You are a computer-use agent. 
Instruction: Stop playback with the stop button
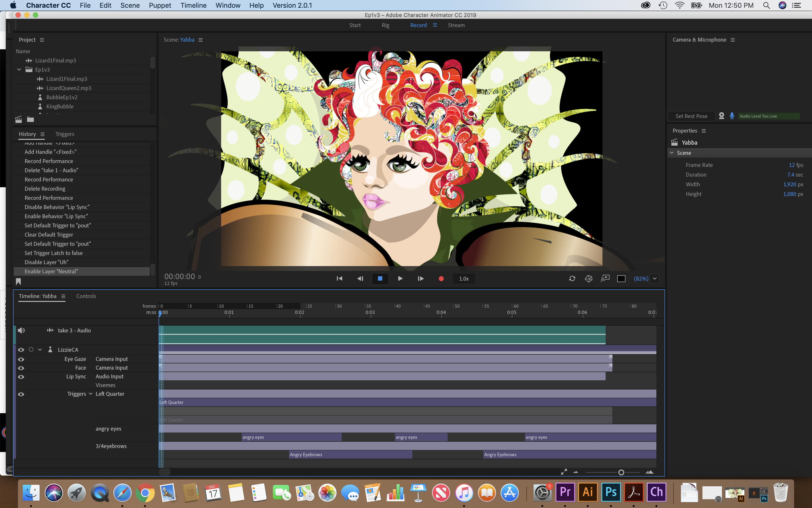pyautogui.click(x=380, y=278)
